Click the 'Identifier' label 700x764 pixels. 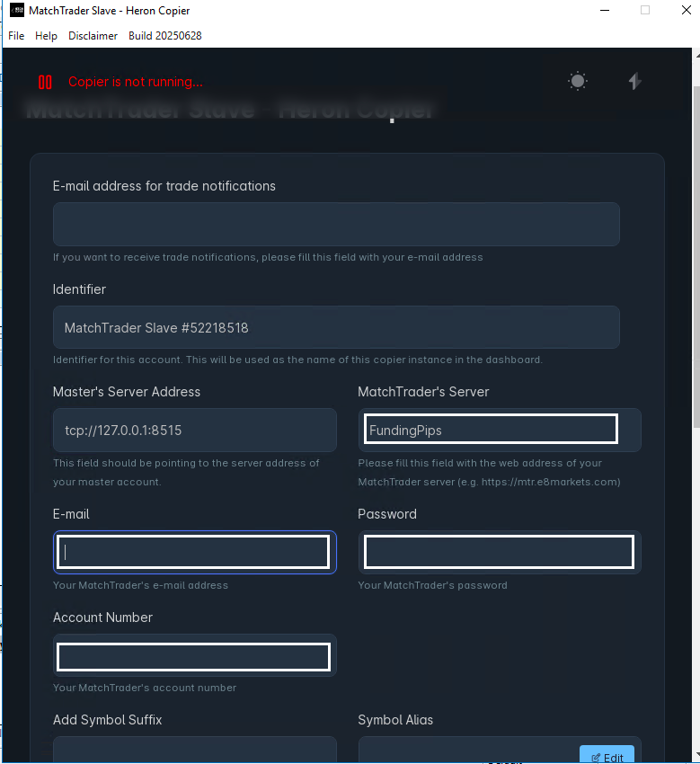[x=79, y=289]
